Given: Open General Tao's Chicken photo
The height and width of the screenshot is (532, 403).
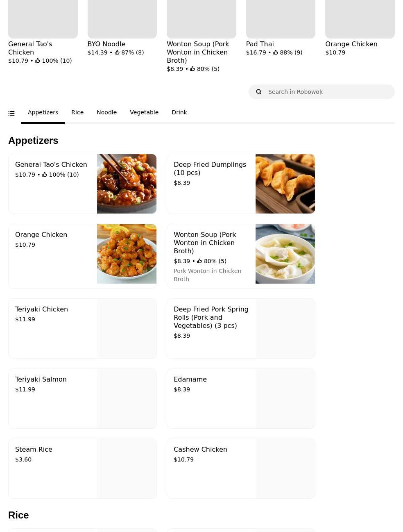Looking at the screenshot, I should [127, 184].
